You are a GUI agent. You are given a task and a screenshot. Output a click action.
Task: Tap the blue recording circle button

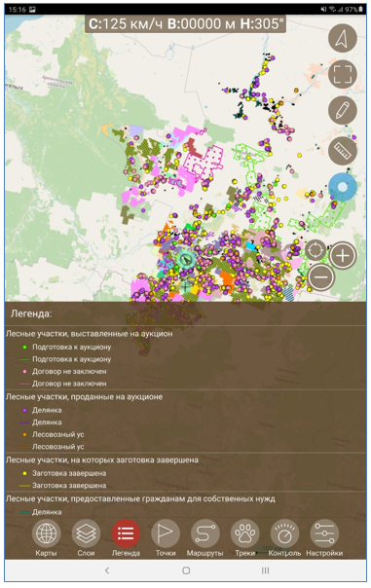[x=342, y=187]
